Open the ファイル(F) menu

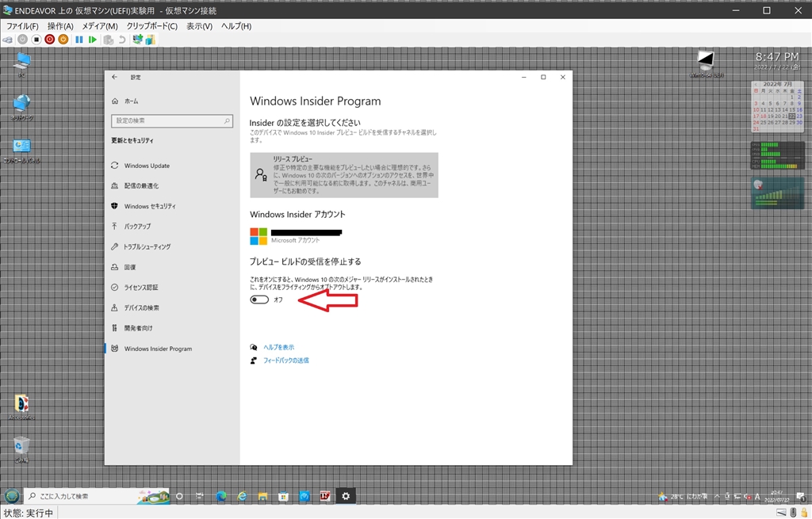coord(22,26)
